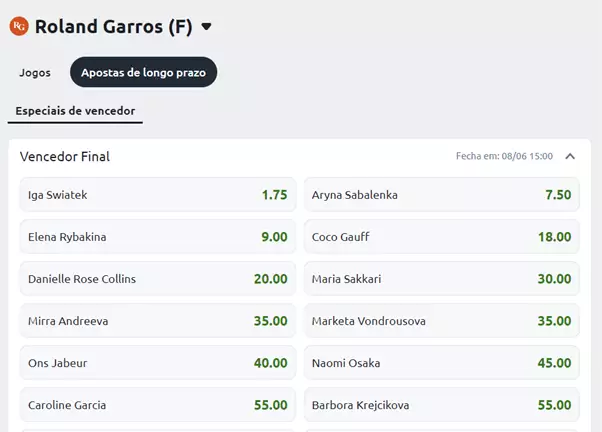602x432 pixels.
Task: Select Barbora Krejcikova at 55.00
Action: [x=442, y=405]
